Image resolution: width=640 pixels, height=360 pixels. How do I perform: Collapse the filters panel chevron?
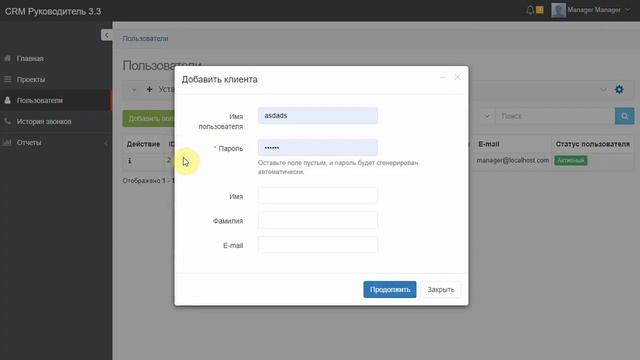tap(133, 89)
